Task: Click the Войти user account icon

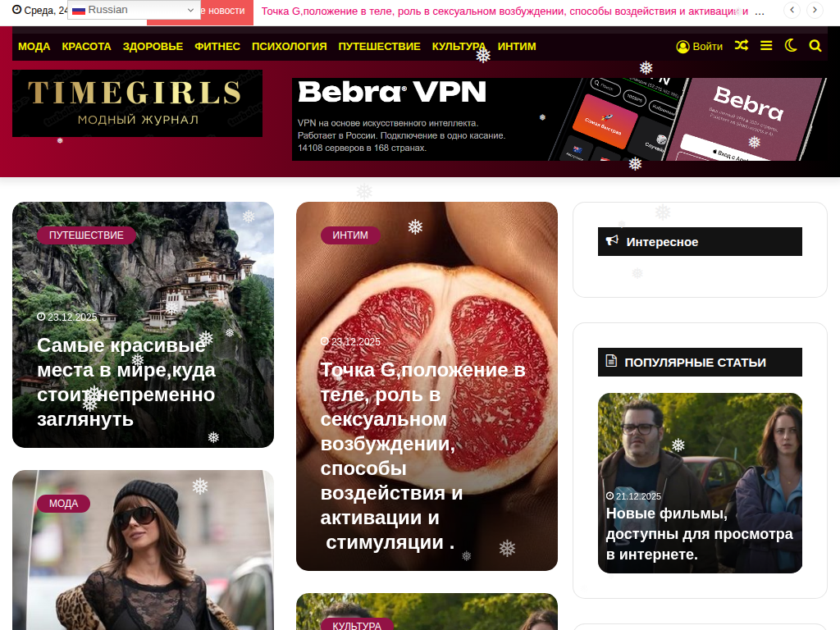Action: (682, 47)
